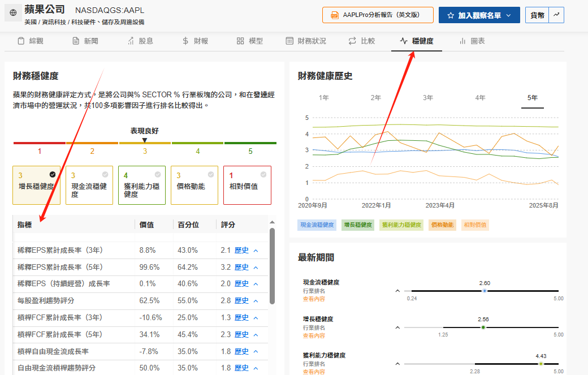Open 歷史 for 稀釋EPS累計成長率（3年）
The image size is (588, 375).
coord(241,251)
